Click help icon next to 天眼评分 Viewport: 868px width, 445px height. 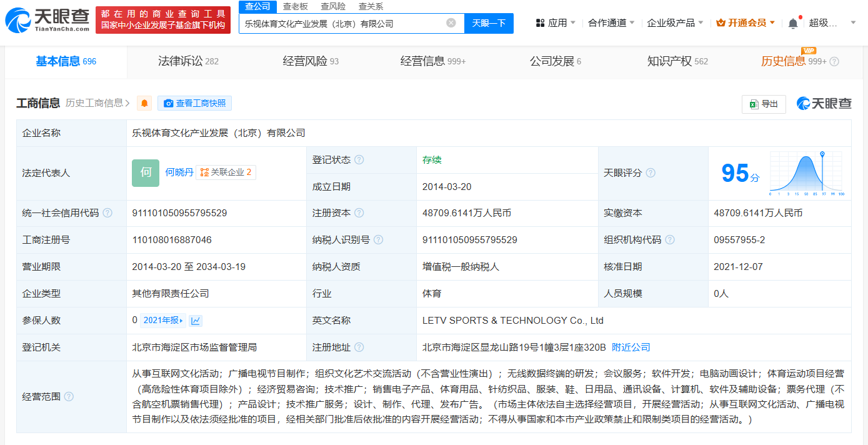coord(651,173)
